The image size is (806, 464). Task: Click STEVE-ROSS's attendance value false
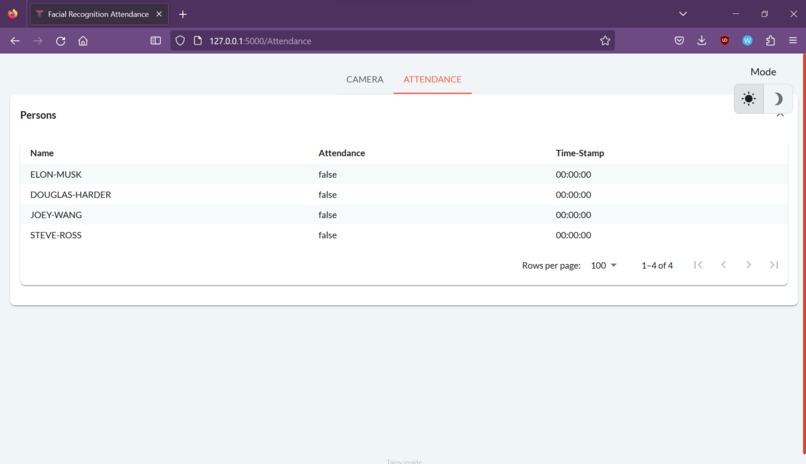pos(327,235)
